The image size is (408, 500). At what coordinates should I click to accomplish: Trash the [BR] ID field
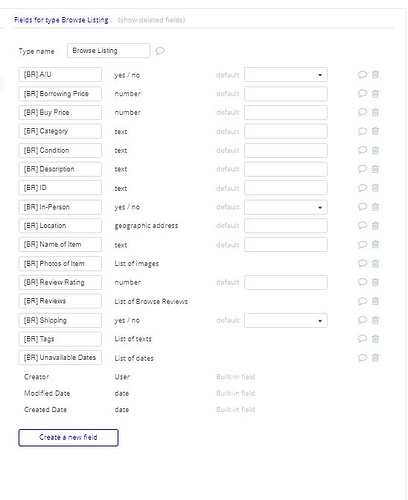click(375, 188)
